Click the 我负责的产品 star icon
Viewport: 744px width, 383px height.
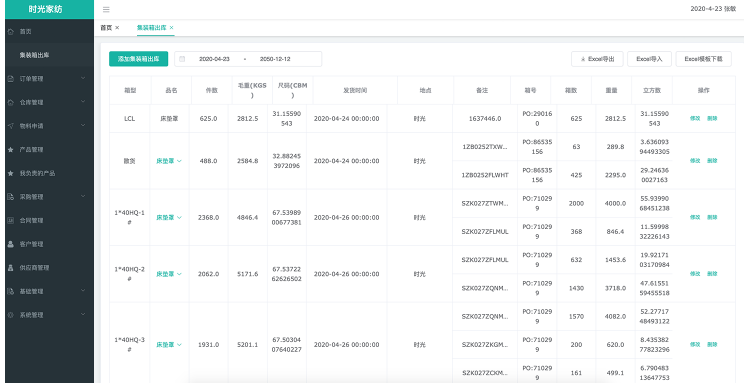[x=10, y=173]
